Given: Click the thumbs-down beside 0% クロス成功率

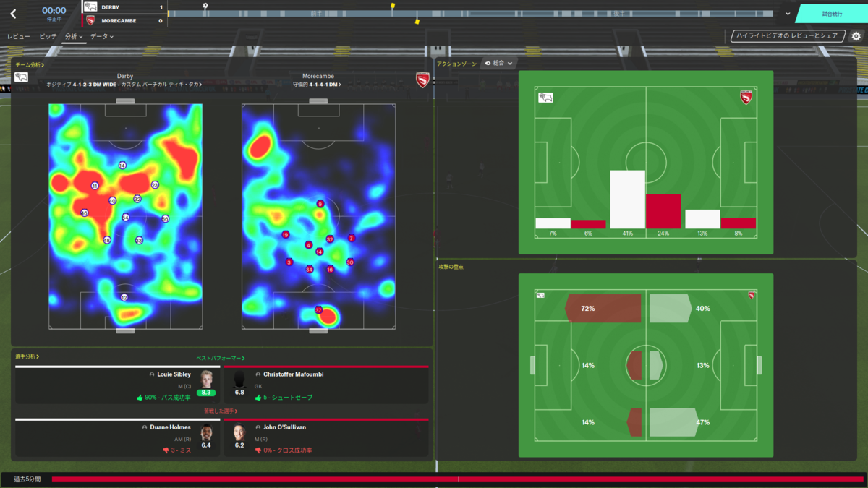Looking at the screenshot, I should [x=258, y=450].
